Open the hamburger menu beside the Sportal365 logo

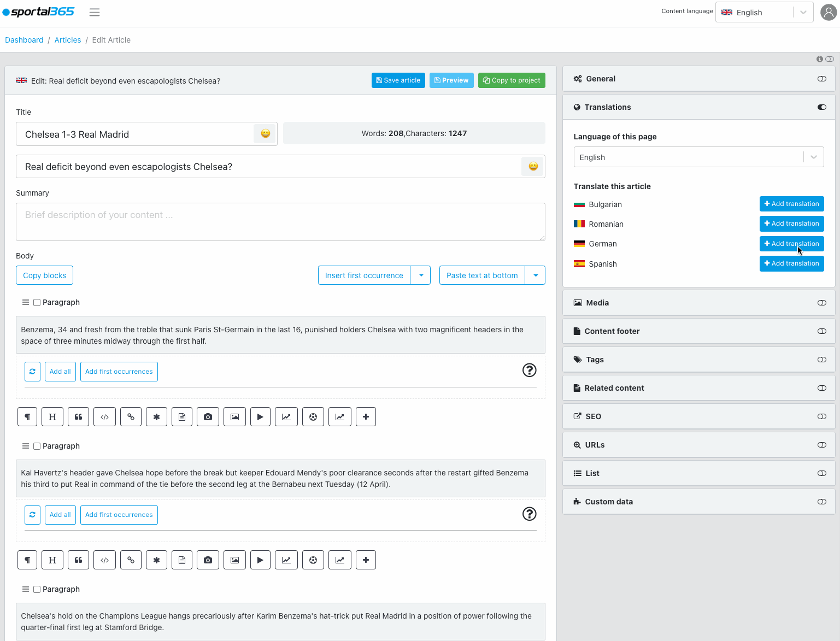pyautogui.click(x=95, y=12)
